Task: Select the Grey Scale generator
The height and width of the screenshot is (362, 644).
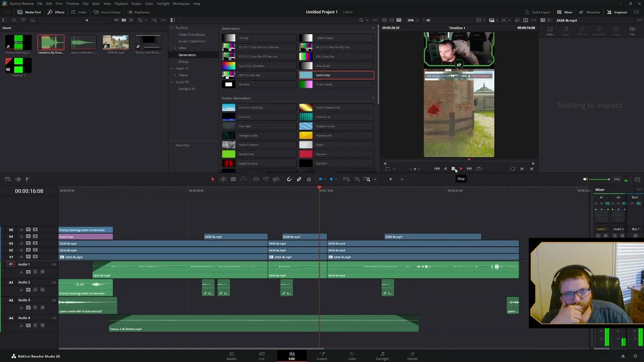Action: 337,66
